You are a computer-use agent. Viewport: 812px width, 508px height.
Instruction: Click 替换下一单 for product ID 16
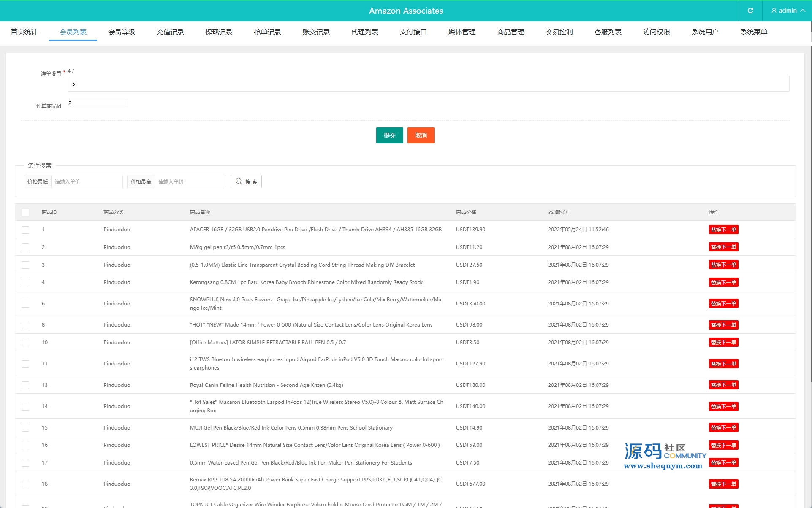coord(723,445)
